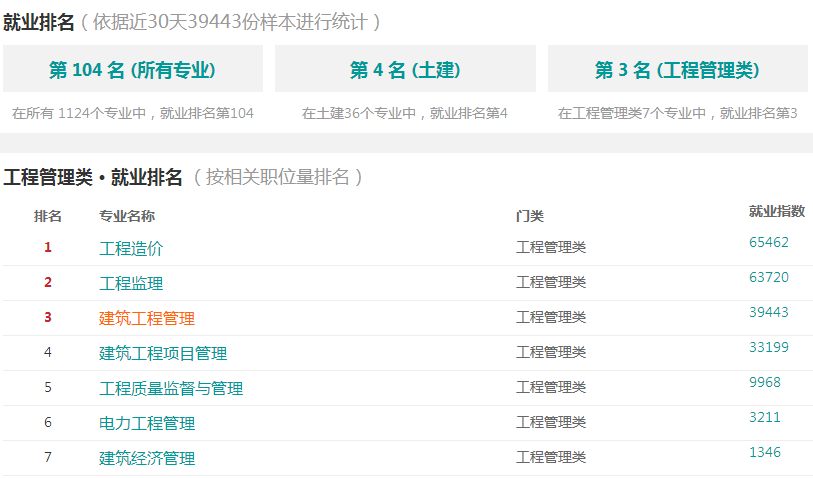The image size is (813, 478).
Task: Click the red rank number 1
Action: [x=48, y=247]
